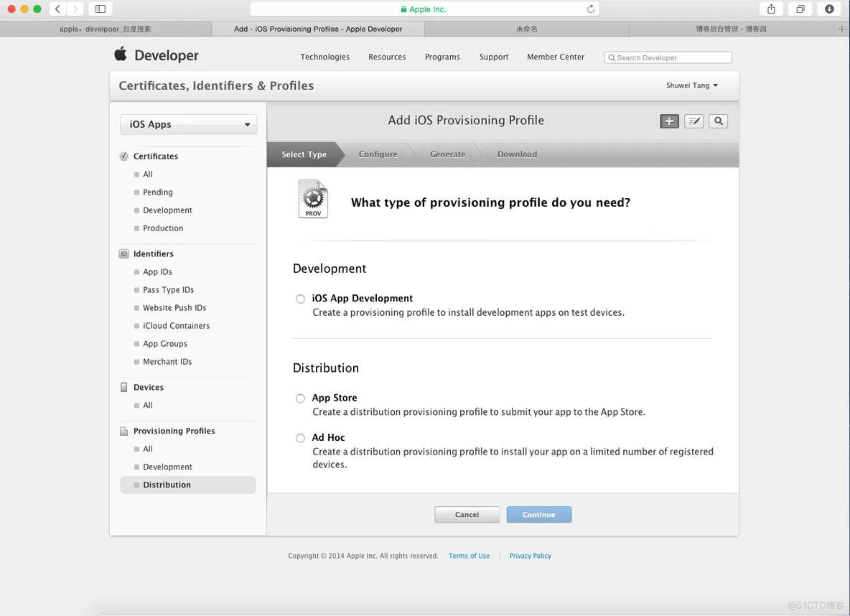Reload the page in address bar
Image resolution: width=850 pixels, height=616 pixels.
(x=590, y=9)
